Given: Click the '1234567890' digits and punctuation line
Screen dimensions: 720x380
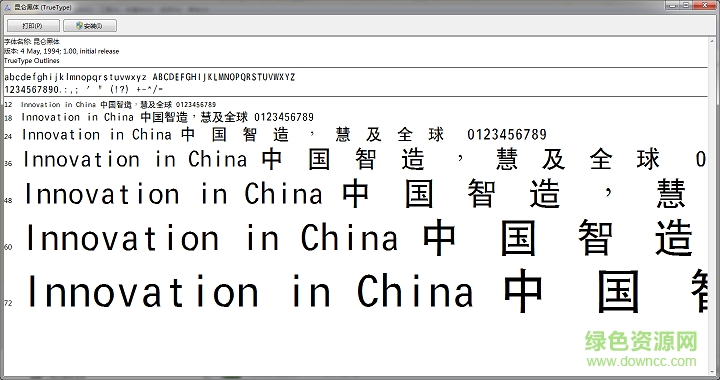Looking at the screenshot, I should 84,89.
